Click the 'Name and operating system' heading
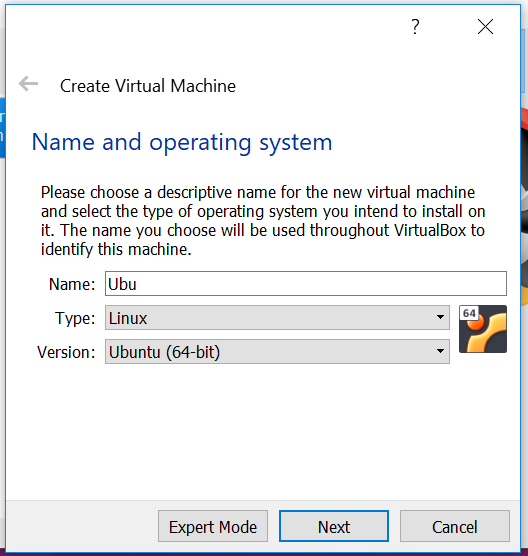Viewport: 528px width, 556px height. (x=182, y=143)
